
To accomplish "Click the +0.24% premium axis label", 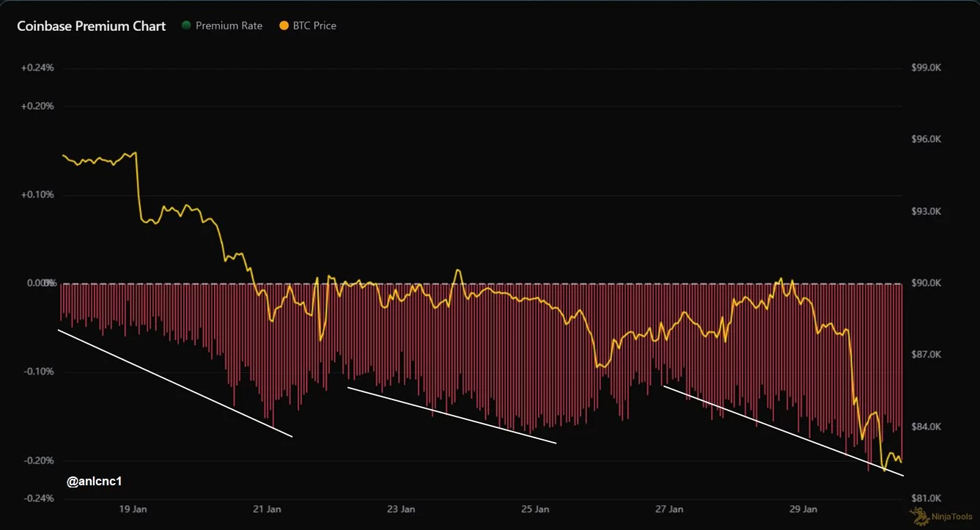I will [38, 68].
